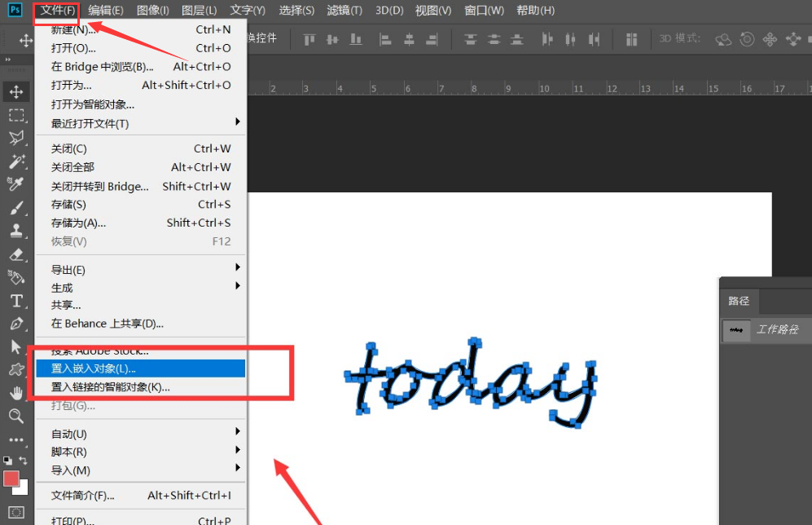This screenshot has width=812, height=525.
Task: Expand the 最近打开文件(T) submenu
Action: point(237,121)
